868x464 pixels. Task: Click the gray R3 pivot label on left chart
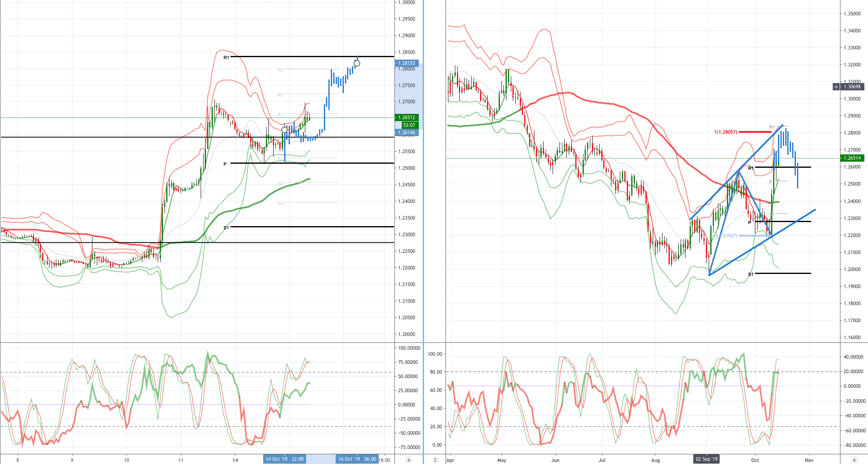[280, 70]
